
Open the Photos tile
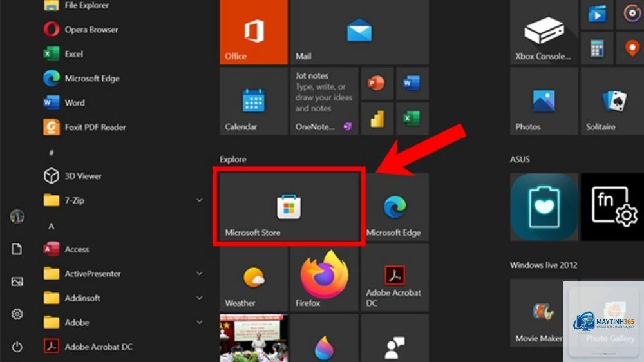544,101
